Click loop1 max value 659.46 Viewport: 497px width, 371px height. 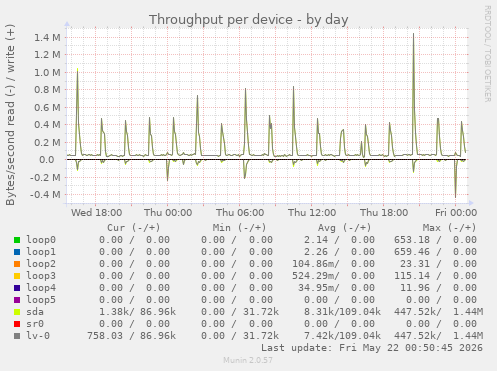coord(412,252)
